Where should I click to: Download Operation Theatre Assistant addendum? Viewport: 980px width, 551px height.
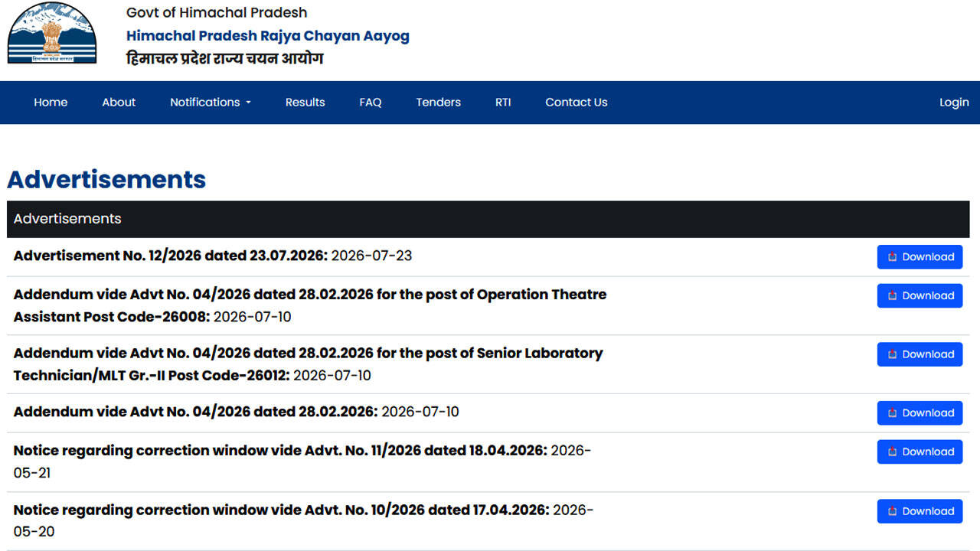click(x=920, y=295)
